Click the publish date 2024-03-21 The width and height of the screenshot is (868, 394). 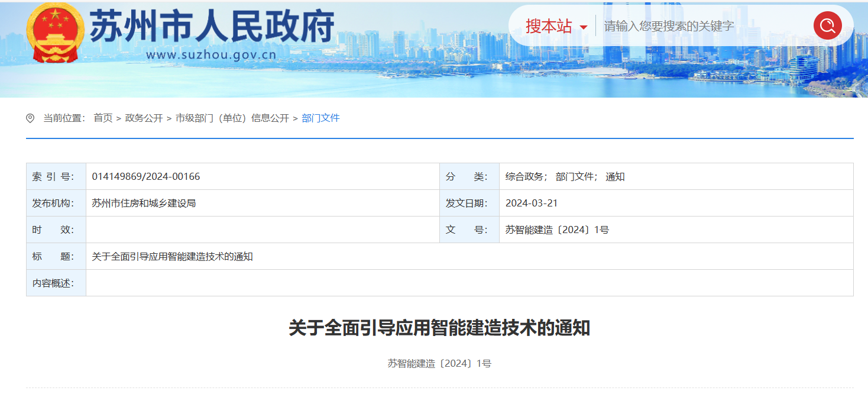(x=532, y=203)
